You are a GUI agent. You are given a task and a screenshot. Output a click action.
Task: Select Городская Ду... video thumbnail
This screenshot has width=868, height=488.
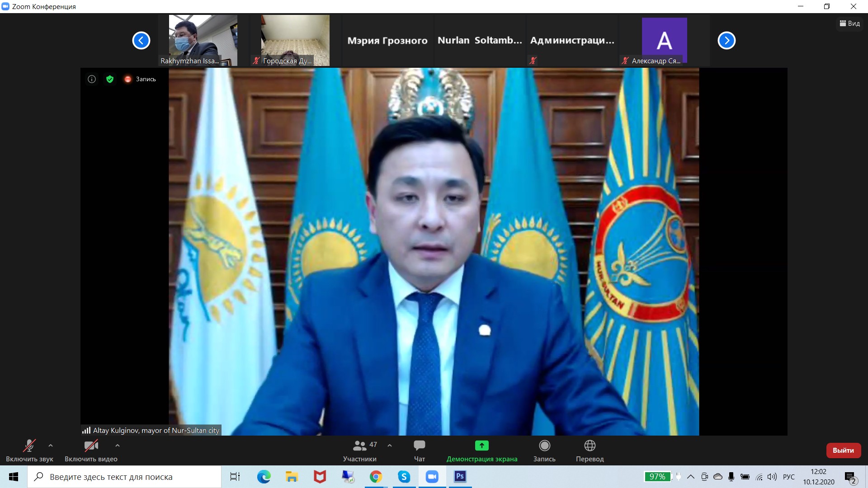(x=295, y=41)
